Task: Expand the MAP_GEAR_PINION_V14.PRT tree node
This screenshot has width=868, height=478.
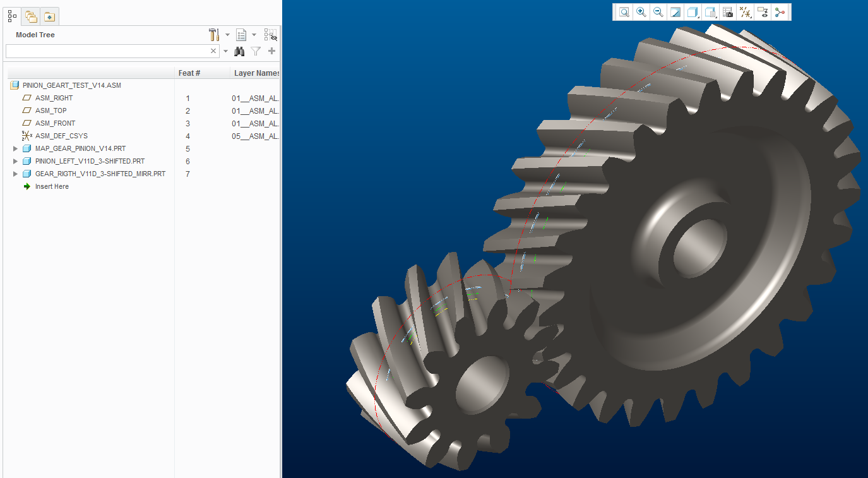Action: coord(16,149)
